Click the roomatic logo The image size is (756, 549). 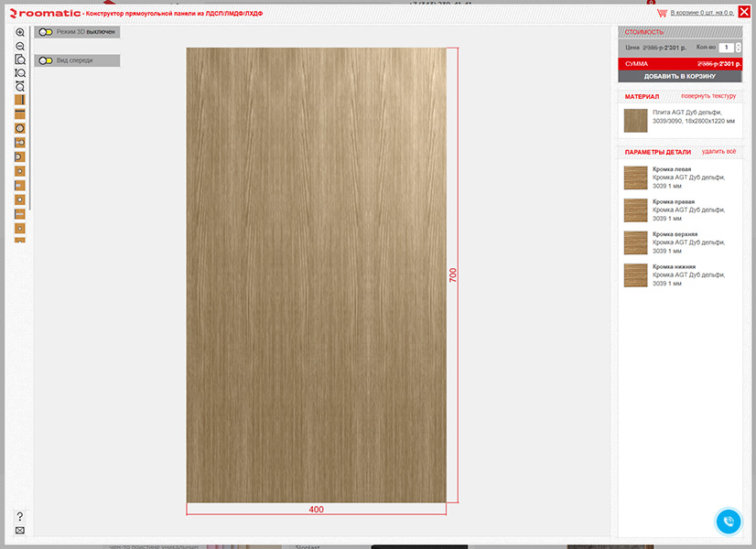(x=45, y=14)
